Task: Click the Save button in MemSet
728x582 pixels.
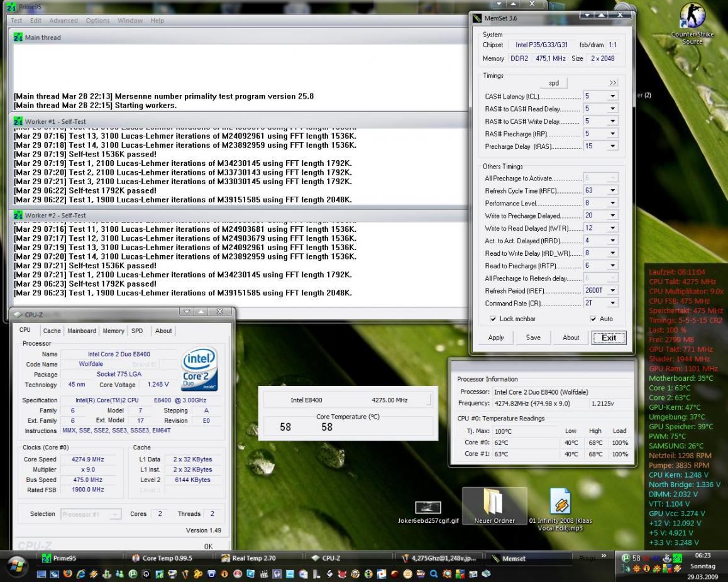Action: pos(533,338)
